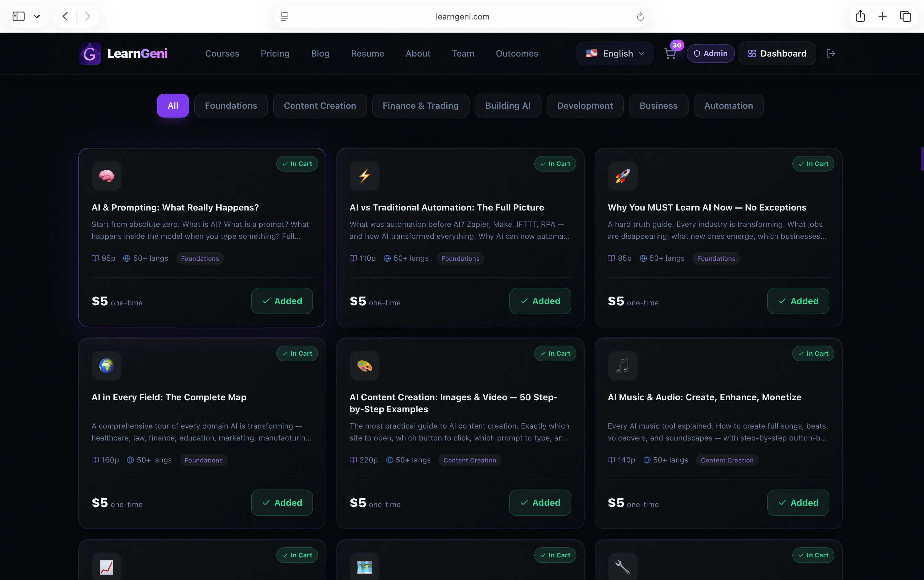Click In Cart badge on AI & Prompting card

click(297, 163)
